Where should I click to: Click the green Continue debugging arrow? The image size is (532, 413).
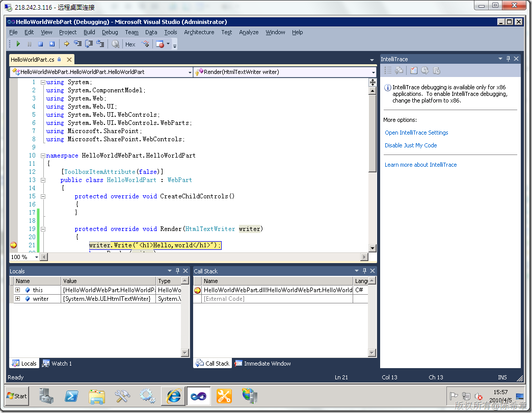point(18,44)
